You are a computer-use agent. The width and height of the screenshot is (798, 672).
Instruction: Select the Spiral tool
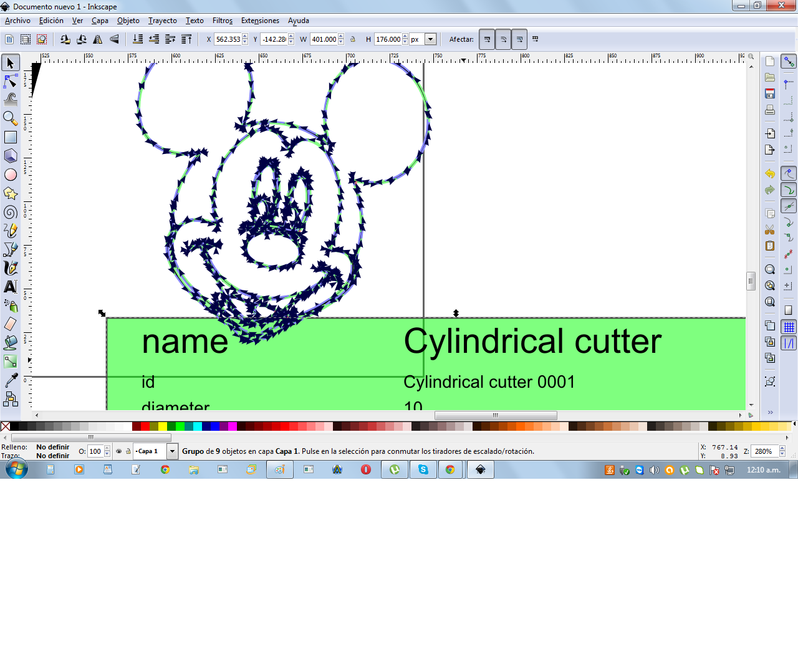click(11, 212)
